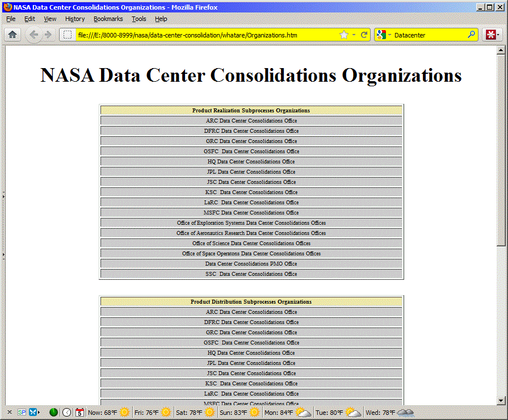Go forward one page in history

tap(48, 35)
